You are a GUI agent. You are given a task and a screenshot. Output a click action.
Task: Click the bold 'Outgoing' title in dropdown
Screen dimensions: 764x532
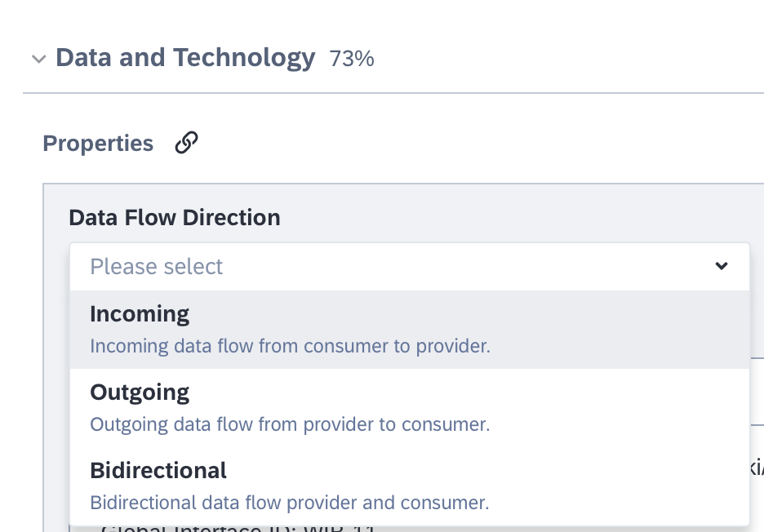(140, 392)
